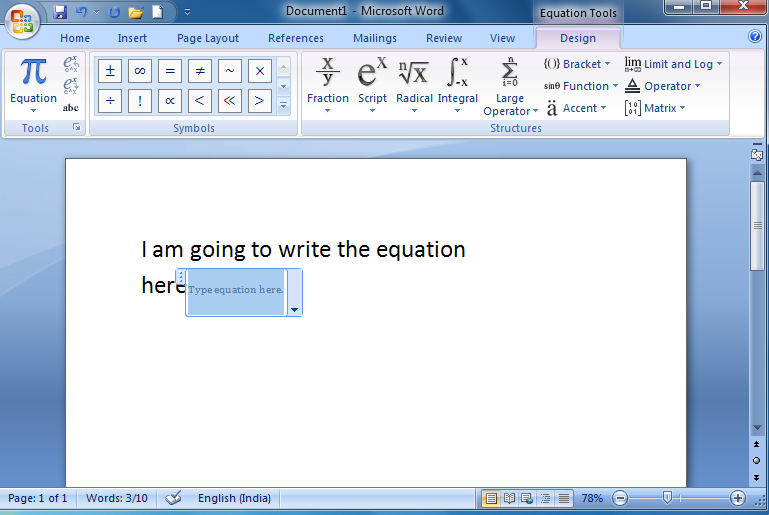Insert the greater-than symbol
Screen dimensions: 769x515
pyautogui.click(x=260, y=101)
